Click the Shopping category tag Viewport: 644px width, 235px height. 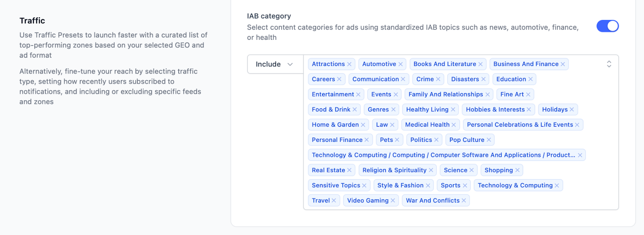498,170
